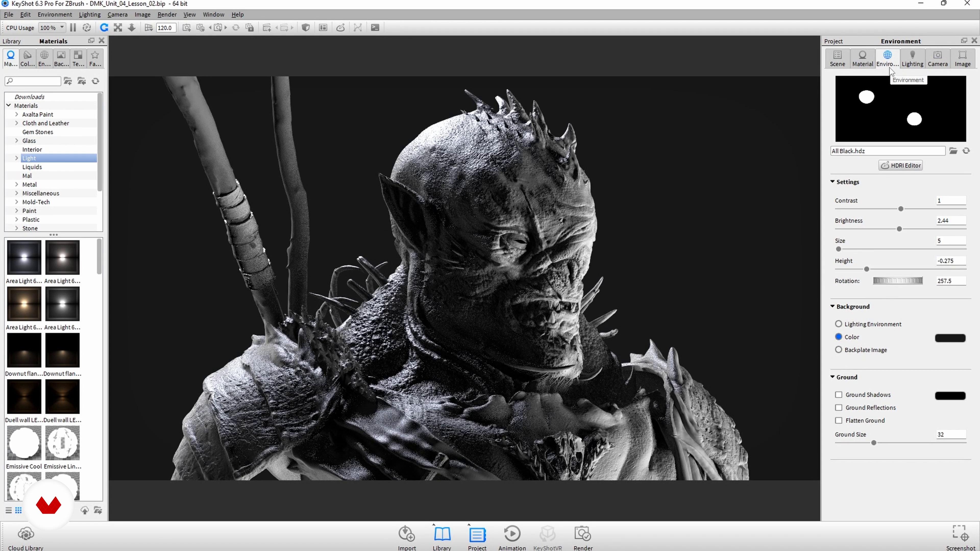
Task: Add a new camera with camera-plus icon
Action: point(186,27)
